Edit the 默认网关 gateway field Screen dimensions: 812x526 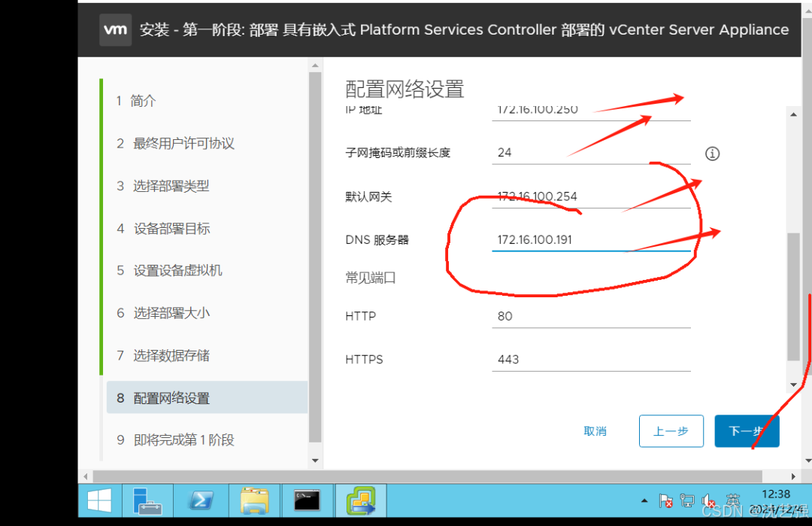pos(592,197)
